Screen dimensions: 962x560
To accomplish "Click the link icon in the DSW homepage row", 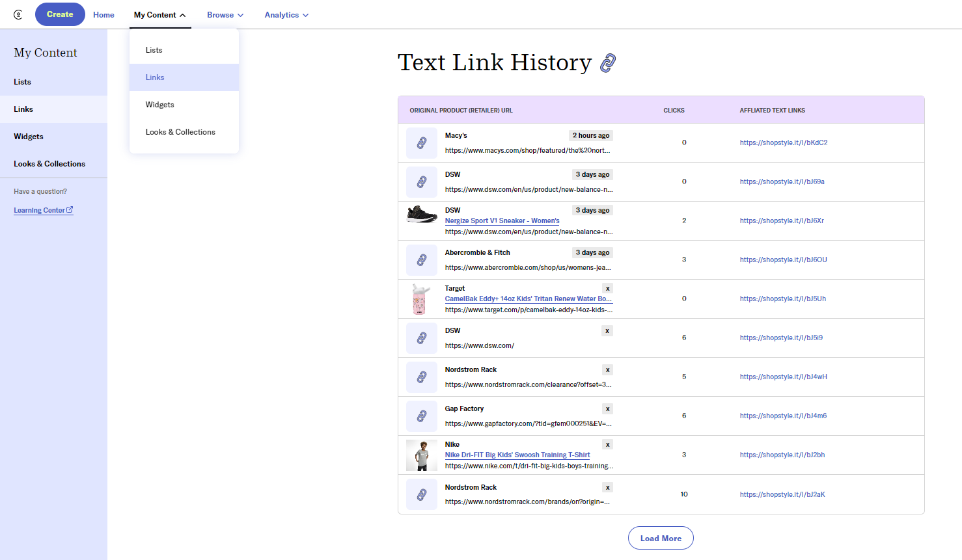I will tap(422, 338).
